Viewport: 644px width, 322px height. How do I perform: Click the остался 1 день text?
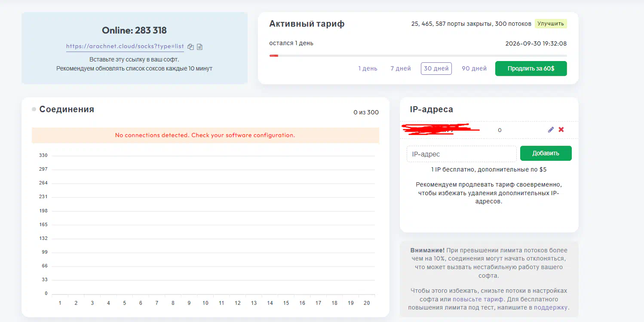[x=291, y=43]
